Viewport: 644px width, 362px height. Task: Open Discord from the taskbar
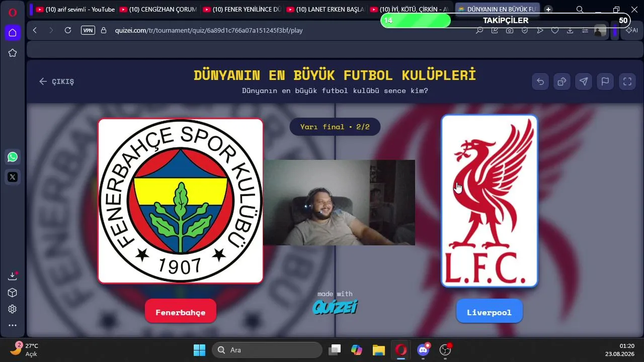(423, 350)
